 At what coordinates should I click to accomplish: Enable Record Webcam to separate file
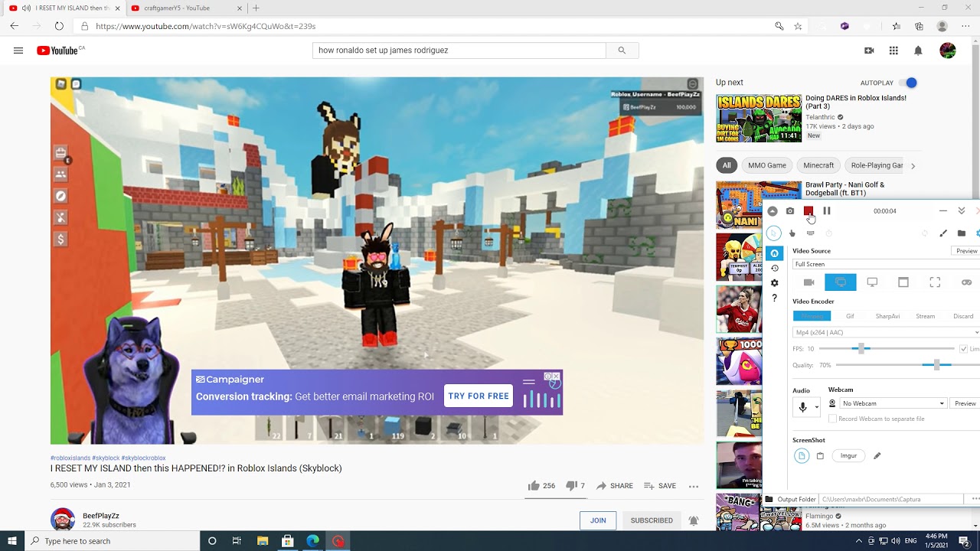(832, 419)
